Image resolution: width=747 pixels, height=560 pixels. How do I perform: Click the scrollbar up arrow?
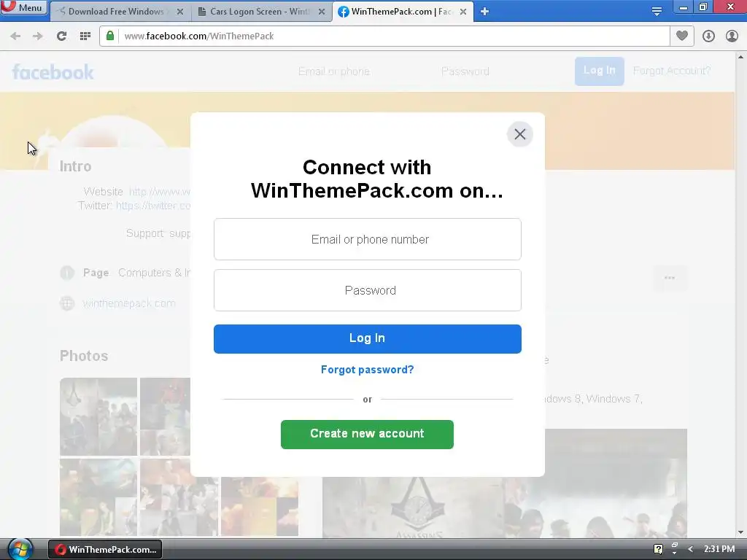pyautogui.click(x=740, y=57)
